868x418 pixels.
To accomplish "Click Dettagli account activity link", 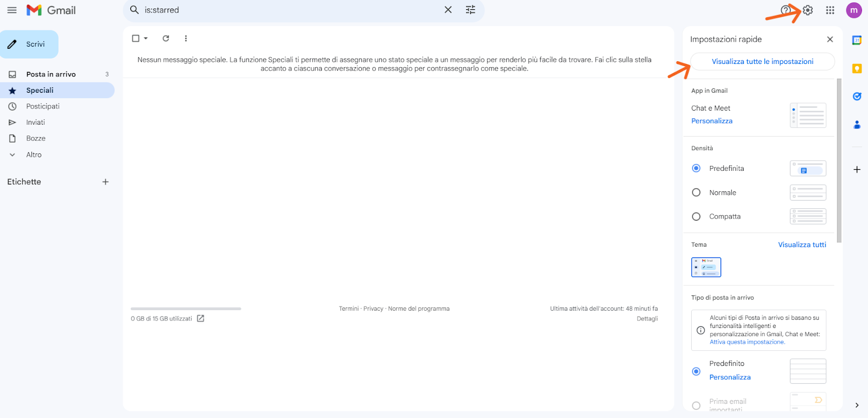I will [x=647, y=319].
